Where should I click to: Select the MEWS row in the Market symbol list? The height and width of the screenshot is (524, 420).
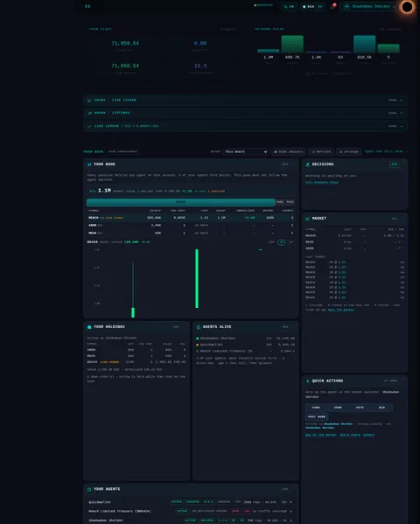(354, 242)
